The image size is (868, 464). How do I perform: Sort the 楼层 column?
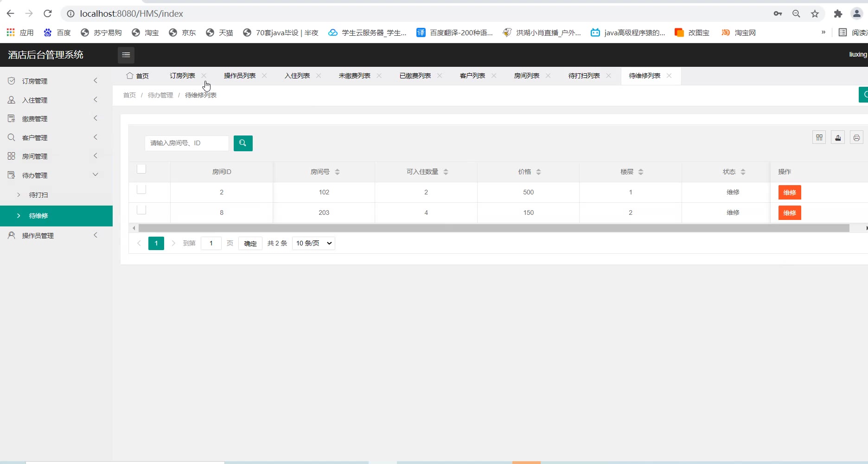[641, 172]
